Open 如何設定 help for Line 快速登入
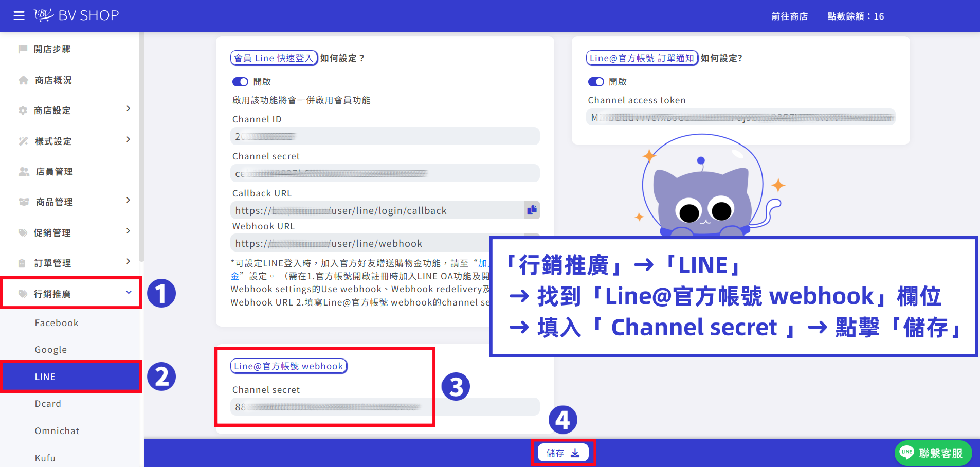Viewport: 980px width, 467px height. (x=343, y=58)
